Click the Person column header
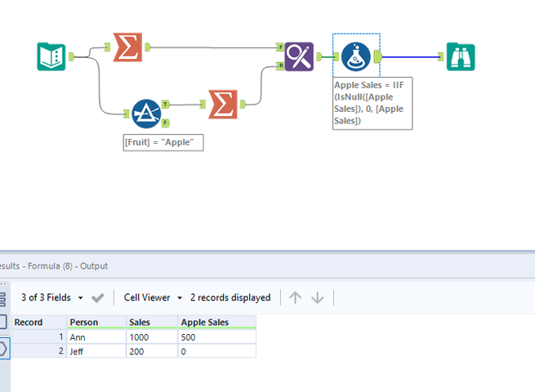The image size is (535, 392). coord(96,322)
